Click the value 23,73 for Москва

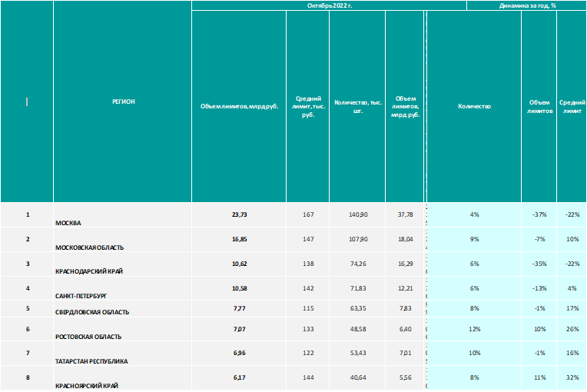click(x=239, y=215)
